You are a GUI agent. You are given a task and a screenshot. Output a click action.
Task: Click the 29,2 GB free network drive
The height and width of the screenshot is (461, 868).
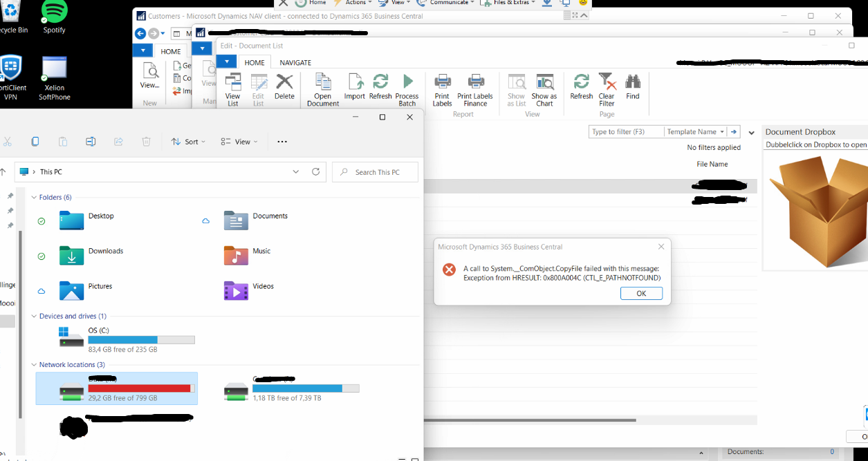pyautogui.click(x=117, y=388)
